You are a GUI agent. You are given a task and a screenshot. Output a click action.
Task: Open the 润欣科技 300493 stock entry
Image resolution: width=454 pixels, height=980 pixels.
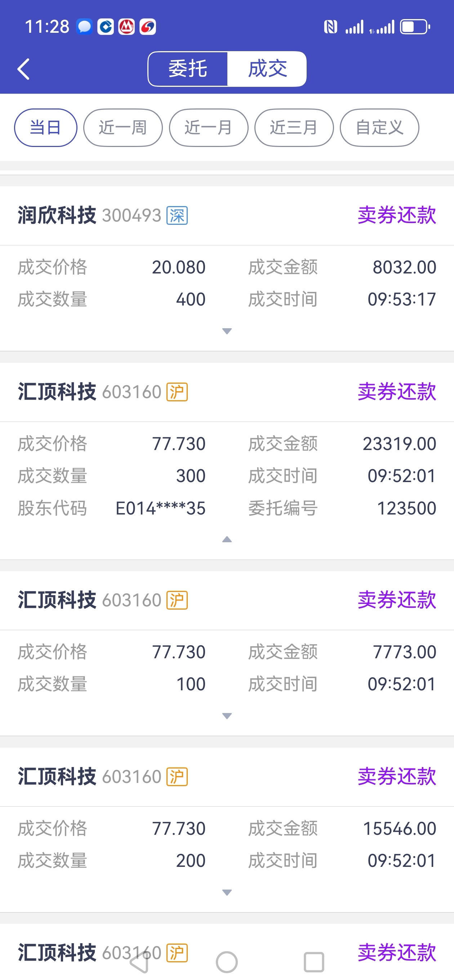[x=57, y=215]
